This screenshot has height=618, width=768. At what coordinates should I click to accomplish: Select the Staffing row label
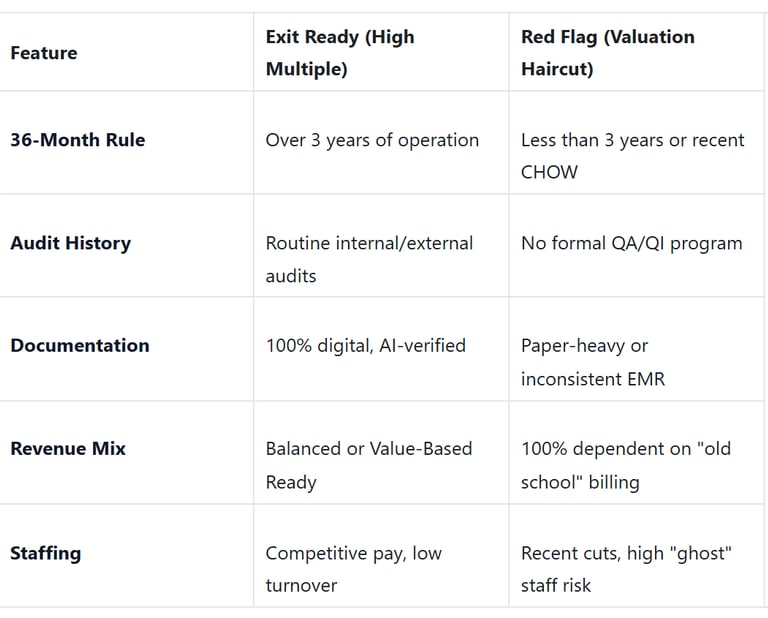[45, 553]
